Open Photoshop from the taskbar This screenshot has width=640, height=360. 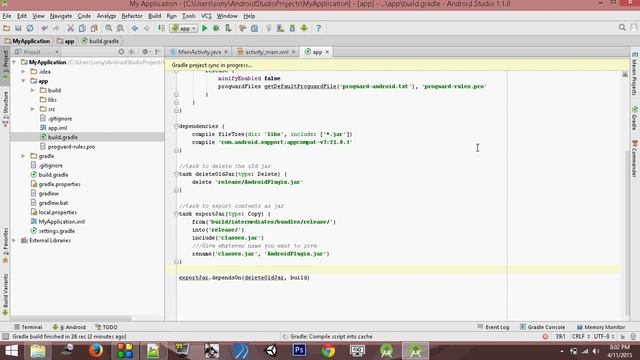[x=299, y=351]
